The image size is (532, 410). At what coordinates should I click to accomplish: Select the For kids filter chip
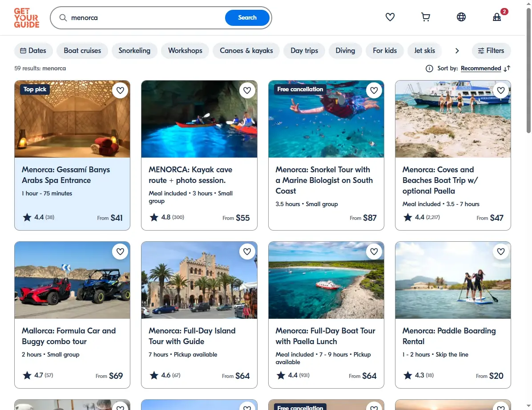coord(385,51)
